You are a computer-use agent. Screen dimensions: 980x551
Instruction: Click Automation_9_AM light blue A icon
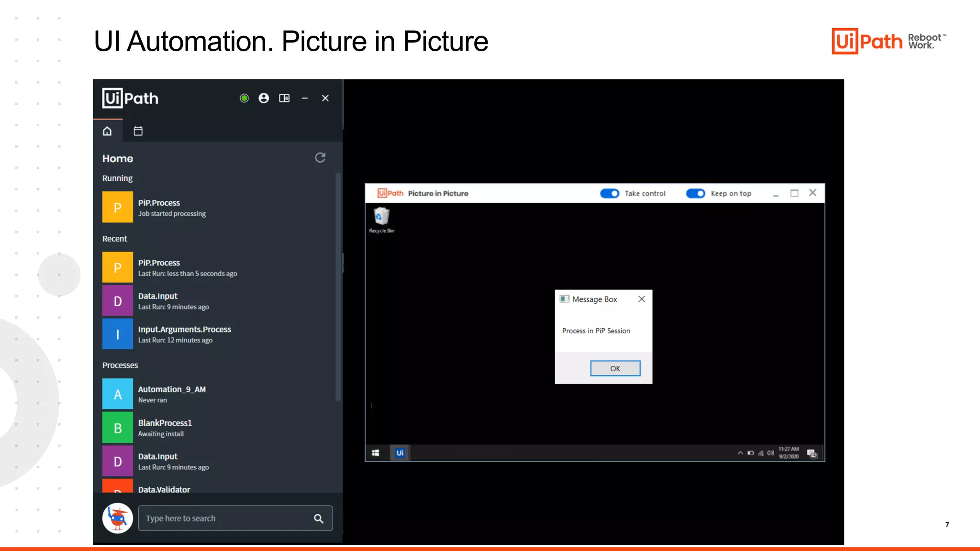coord(118,394)
